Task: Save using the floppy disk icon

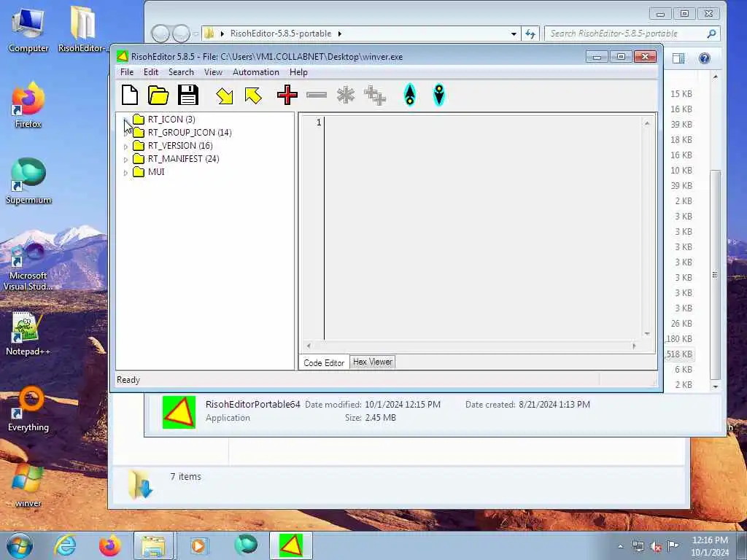Action: [x=187, y=95]
